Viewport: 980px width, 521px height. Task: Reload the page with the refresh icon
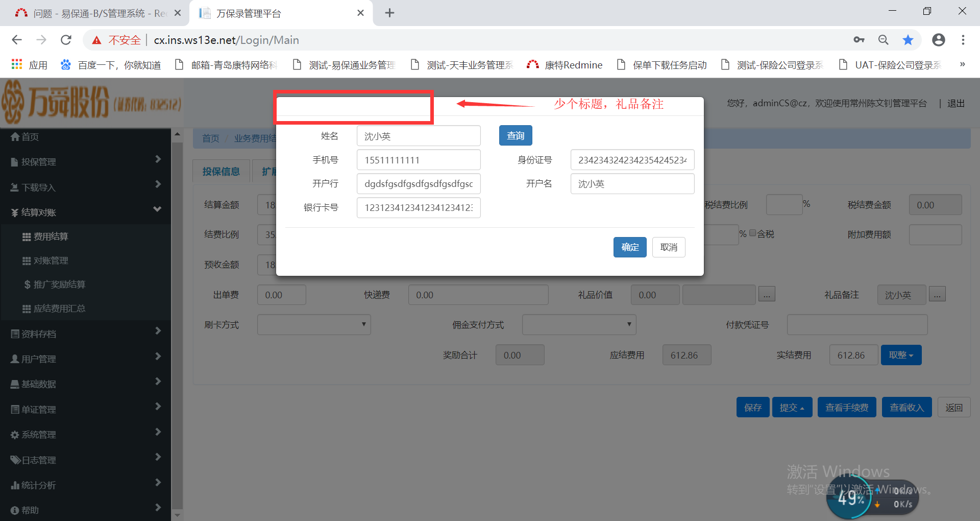[66, 40]
